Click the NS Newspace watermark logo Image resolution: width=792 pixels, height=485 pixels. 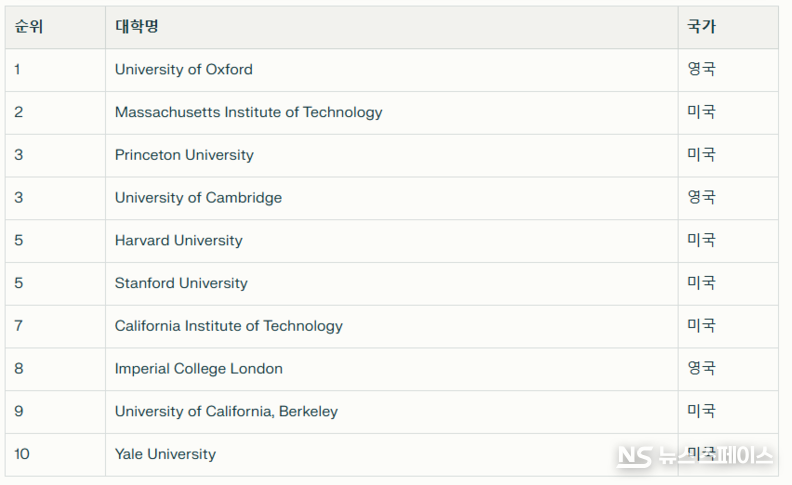tap(695, 456)
